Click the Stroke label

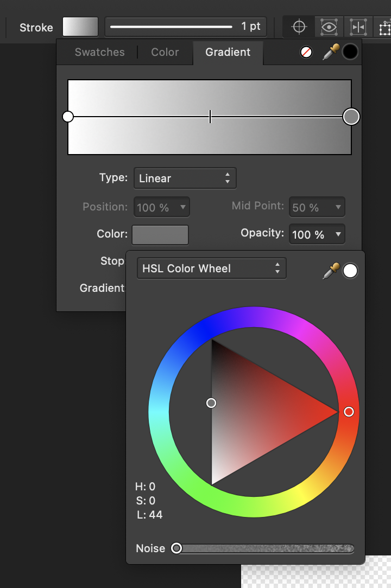coord(36,27)
